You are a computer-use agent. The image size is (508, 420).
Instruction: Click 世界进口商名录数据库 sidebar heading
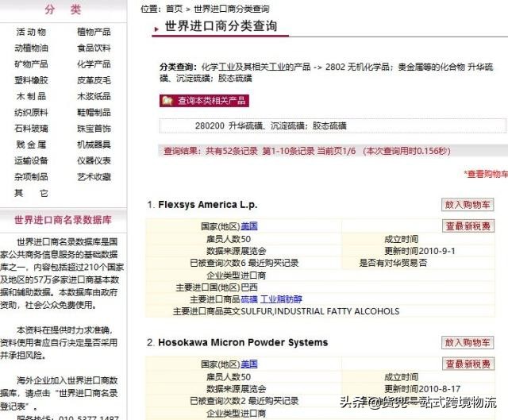tap(63, 220)
